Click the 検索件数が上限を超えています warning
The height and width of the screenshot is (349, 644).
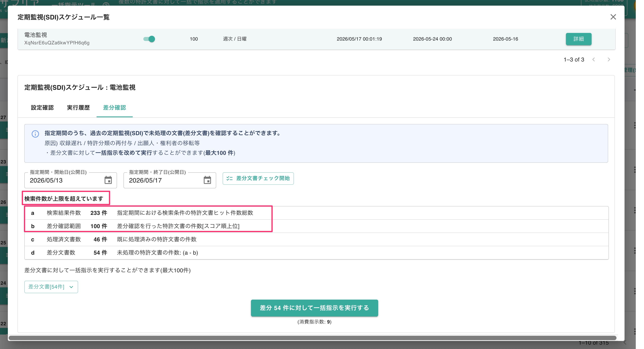tap(64, 199)
